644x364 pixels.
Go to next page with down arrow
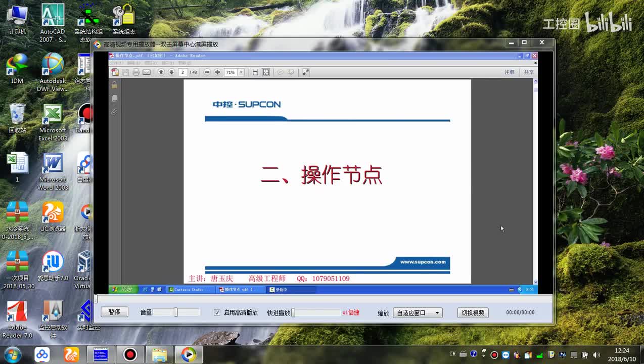coord(171,72)
